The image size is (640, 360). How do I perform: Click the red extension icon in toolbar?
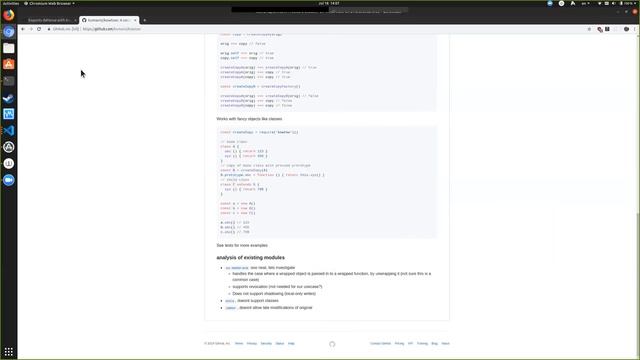[600, 29]
